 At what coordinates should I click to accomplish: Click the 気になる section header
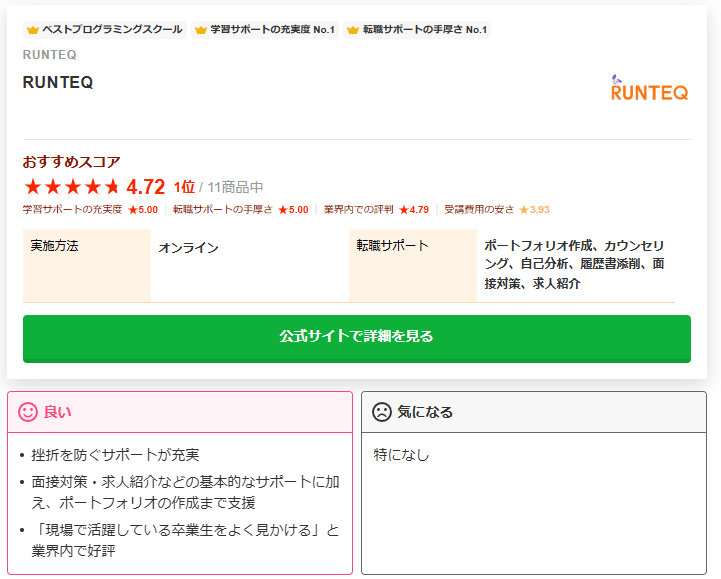(x=534, y=412)
